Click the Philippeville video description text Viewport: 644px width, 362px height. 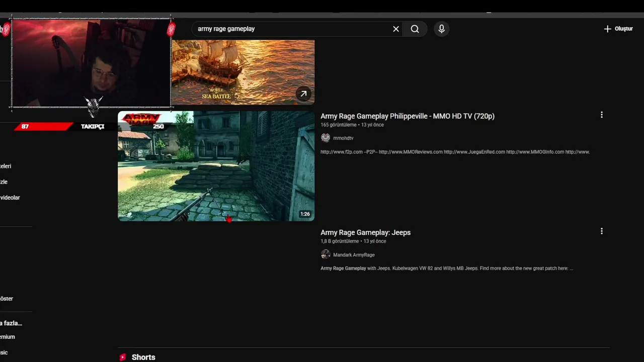[x=455, y=152]
